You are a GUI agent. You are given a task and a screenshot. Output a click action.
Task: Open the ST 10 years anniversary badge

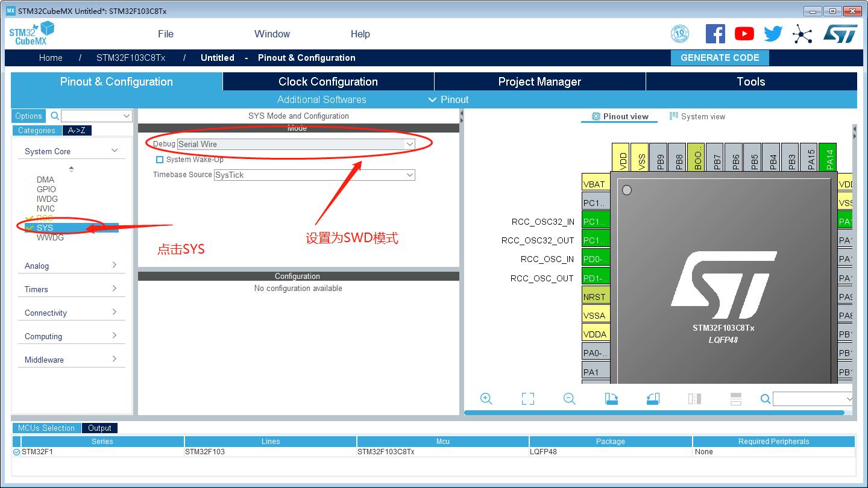(680, 34)
